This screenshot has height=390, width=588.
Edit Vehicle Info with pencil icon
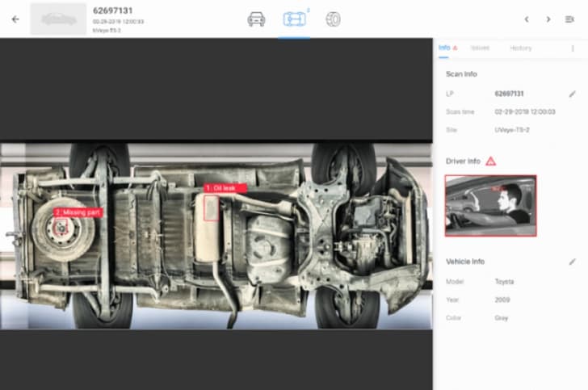click(x=573, y=262)
